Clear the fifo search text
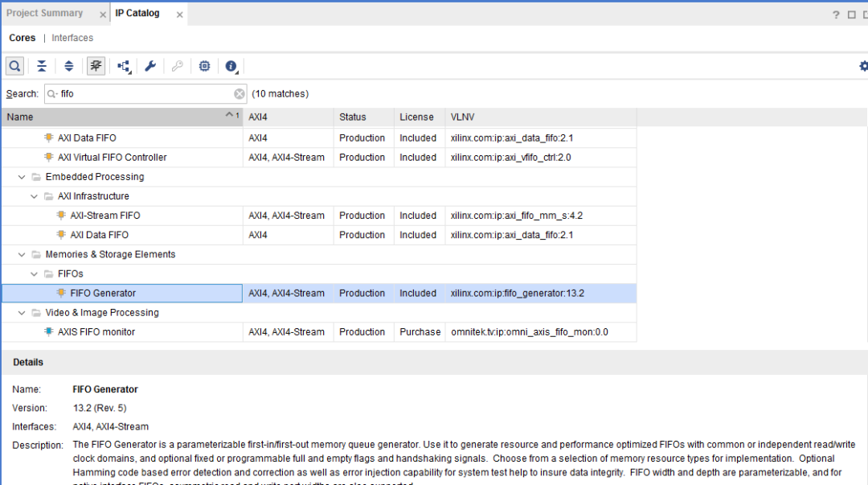This screenshot has height=485, width=868. pos(240,93)
